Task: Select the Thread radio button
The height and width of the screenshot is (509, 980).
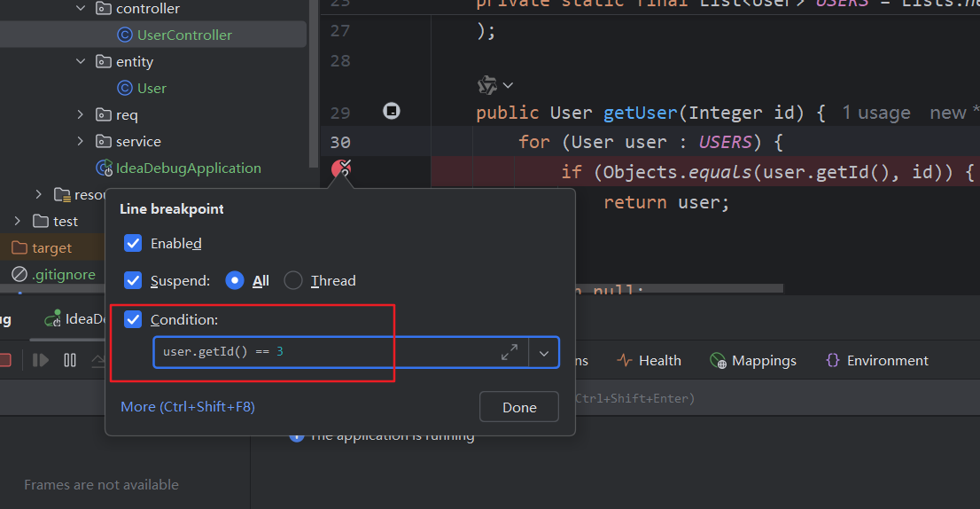Action: pos(293,280)
